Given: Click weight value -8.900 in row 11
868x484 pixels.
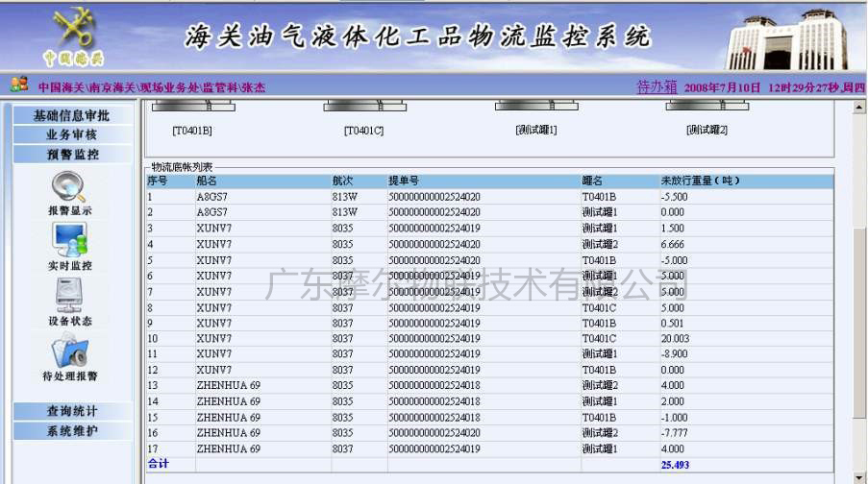Looking at the screenshot, I should pyautogui.click(x=674, y=354).
